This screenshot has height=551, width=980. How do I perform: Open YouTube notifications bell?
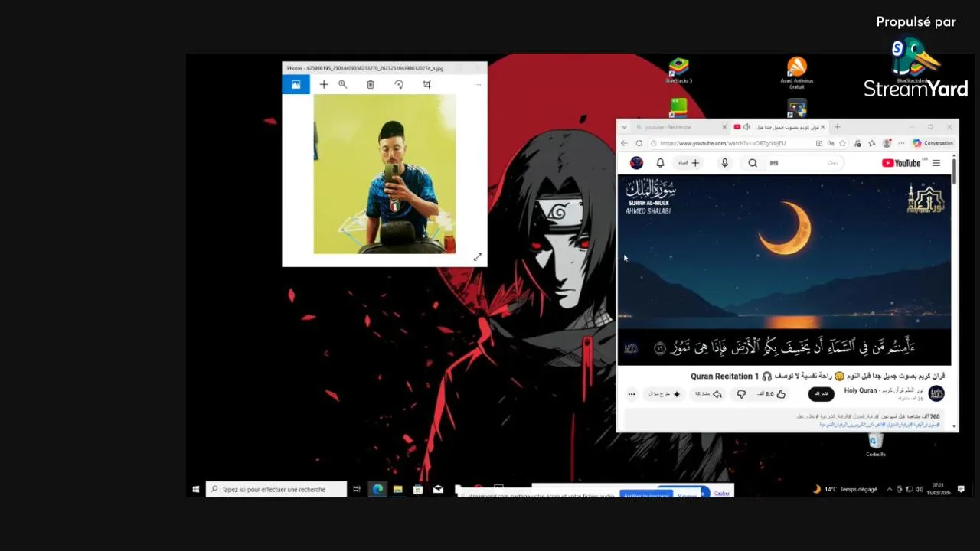660,163
